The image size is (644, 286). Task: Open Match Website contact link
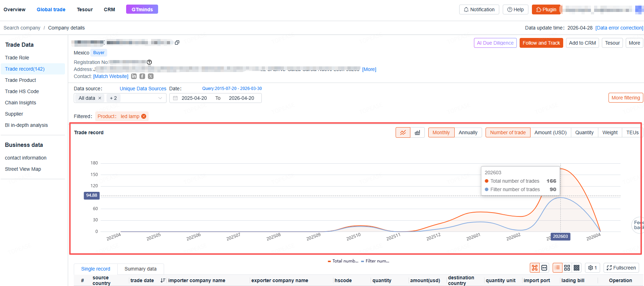tap(111, 76)
